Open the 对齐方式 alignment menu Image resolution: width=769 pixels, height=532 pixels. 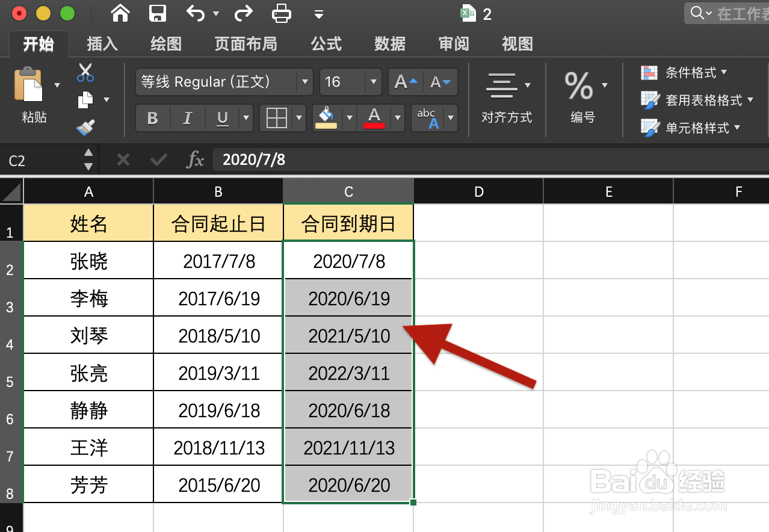(507, 97)
